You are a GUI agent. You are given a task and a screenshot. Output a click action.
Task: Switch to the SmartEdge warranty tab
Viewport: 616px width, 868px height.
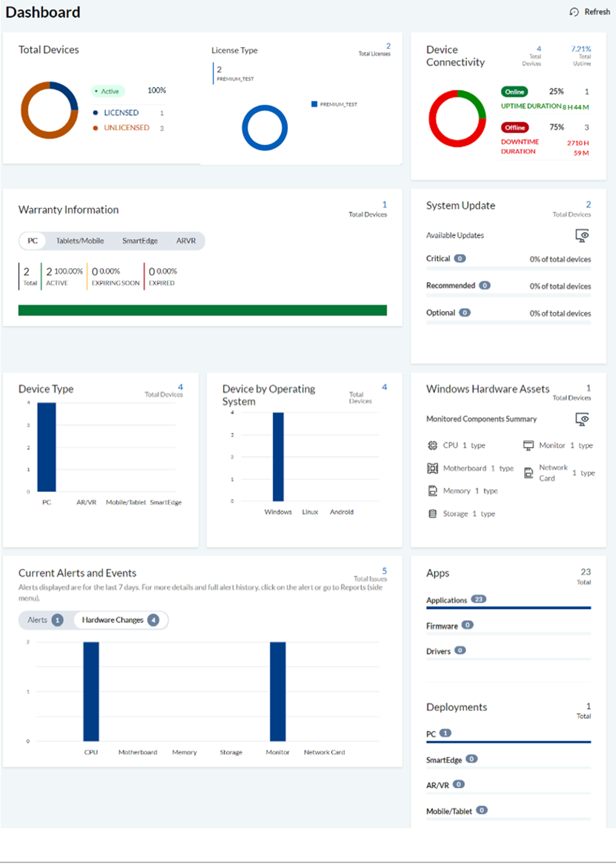140,241
